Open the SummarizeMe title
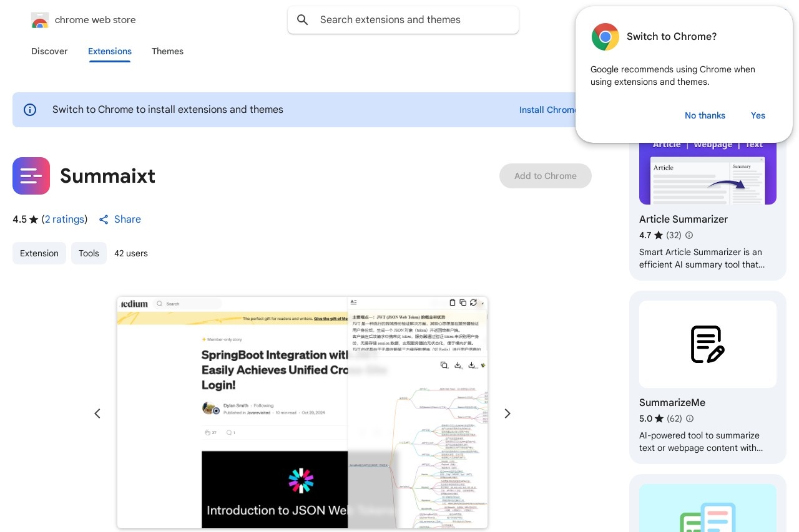The height and width of the screenshot is (532, 799). pyautogui.click(x=672, y=403)
